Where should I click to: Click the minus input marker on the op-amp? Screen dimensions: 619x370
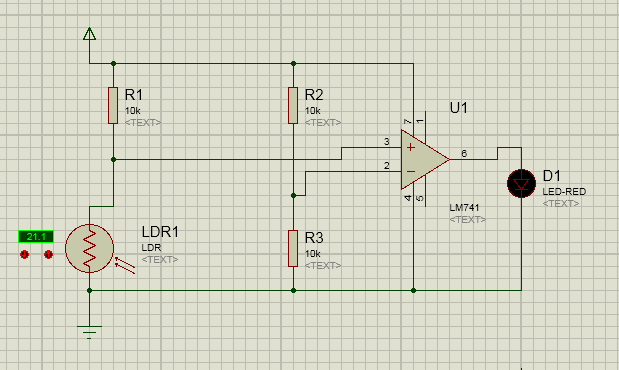point(411,171)
